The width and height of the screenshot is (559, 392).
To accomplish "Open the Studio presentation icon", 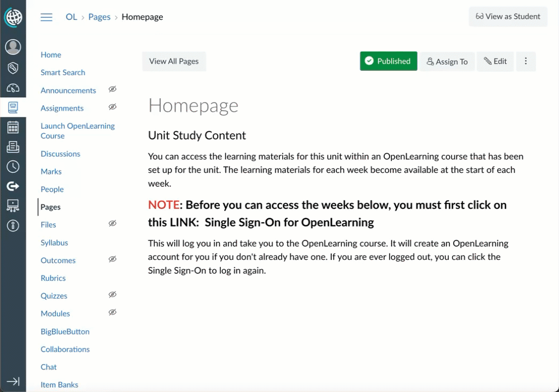I will tap(13, 206).
